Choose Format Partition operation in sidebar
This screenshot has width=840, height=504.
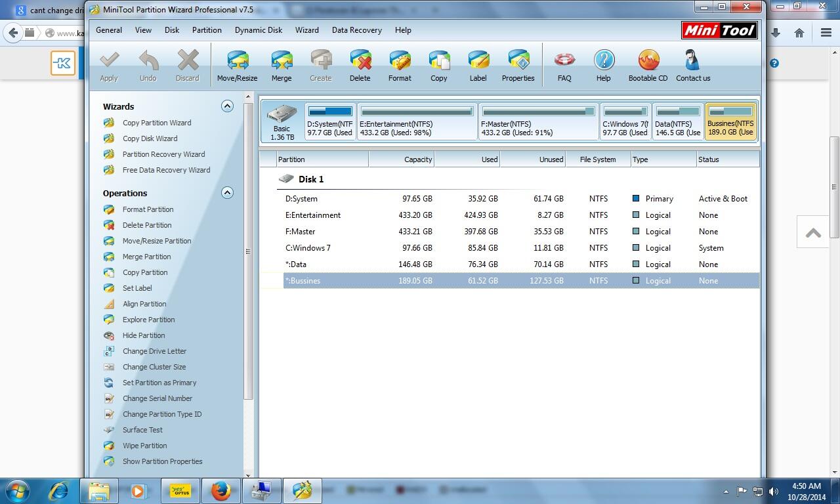click(x=148, y=209)
